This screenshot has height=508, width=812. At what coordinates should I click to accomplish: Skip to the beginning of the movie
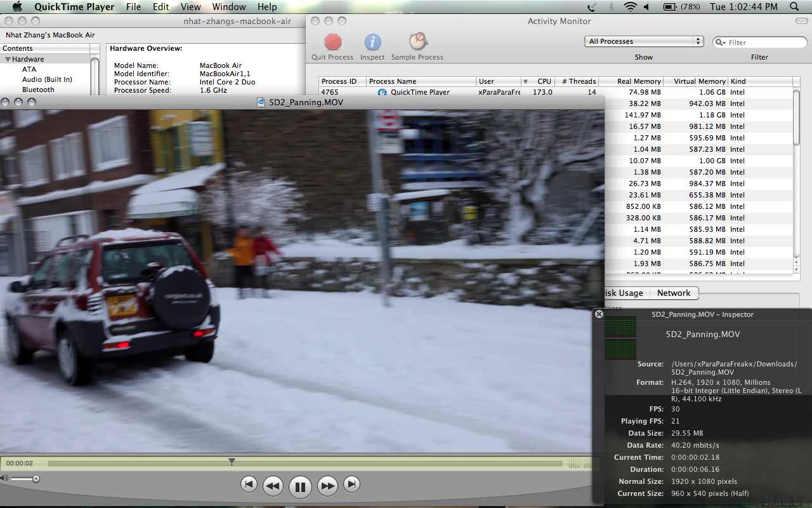249,485
